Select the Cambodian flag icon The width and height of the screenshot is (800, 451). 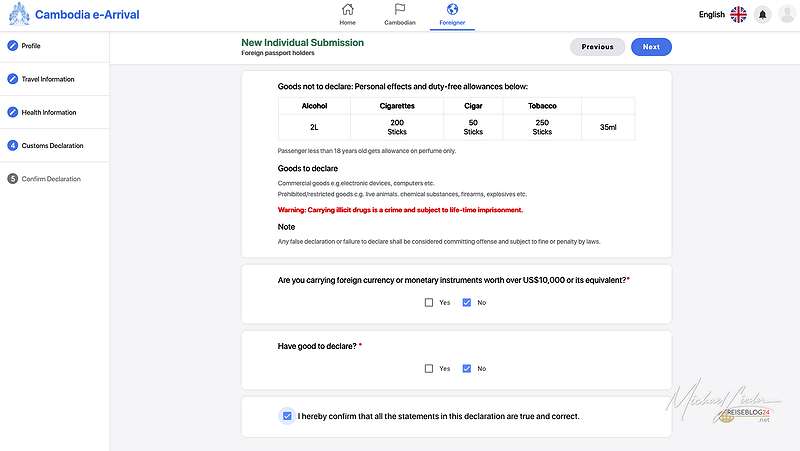(x=400, y=10)
